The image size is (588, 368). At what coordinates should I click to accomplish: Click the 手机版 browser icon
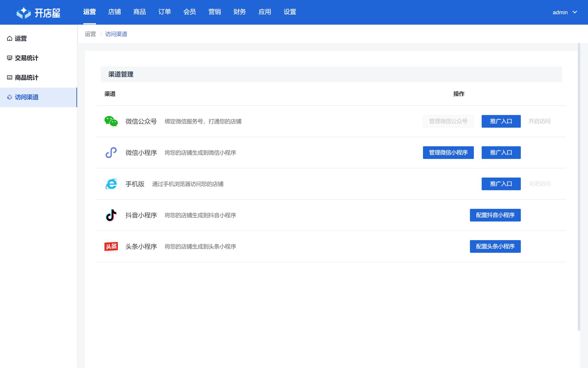coord(111,184)
